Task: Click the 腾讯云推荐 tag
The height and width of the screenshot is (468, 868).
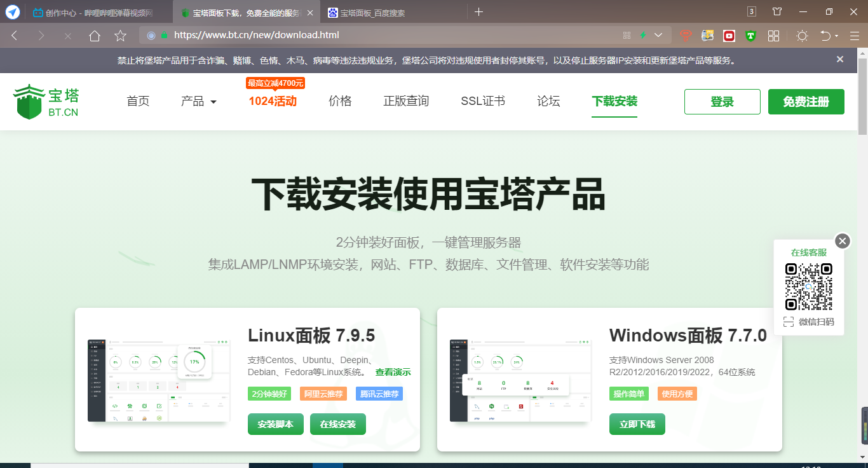Action: point(379,394)
